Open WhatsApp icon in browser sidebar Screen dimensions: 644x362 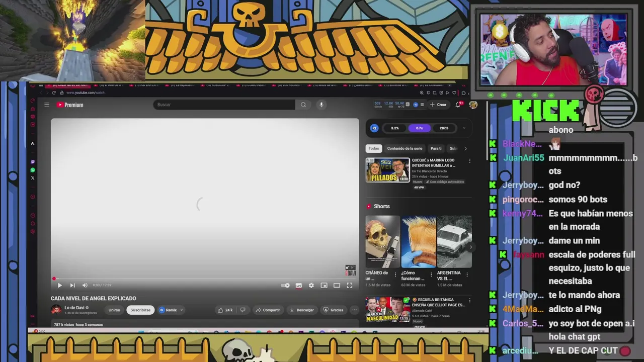pyautogui.click(x=33, y=170)
